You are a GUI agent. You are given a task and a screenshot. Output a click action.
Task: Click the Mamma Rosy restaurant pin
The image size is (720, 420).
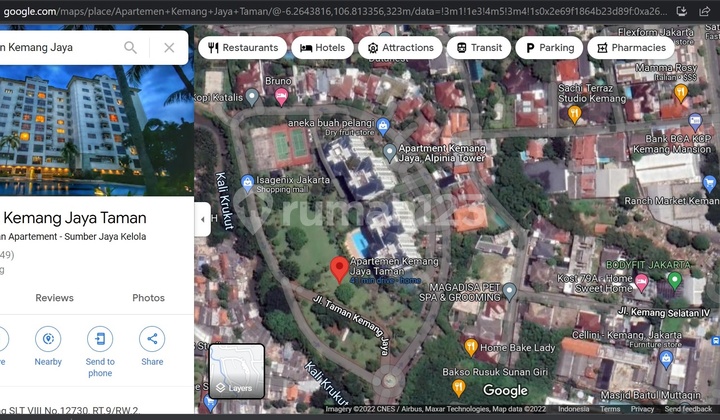point(681,92)
